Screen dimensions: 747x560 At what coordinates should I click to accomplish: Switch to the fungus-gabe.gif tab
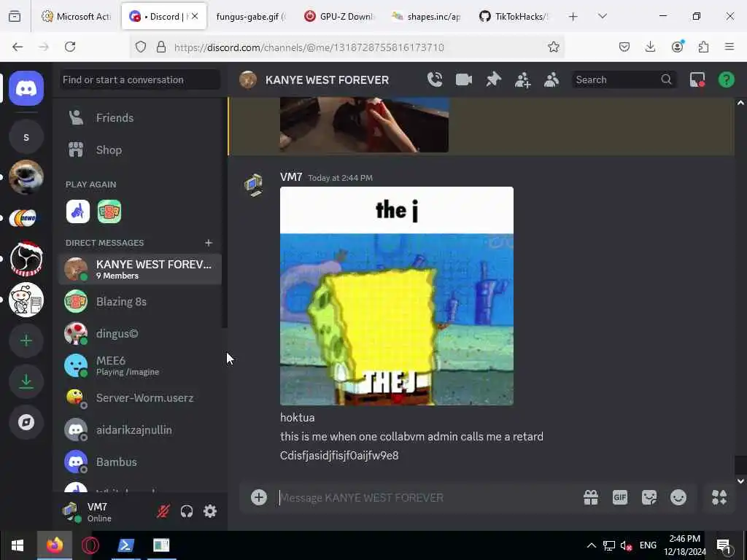[x=251, y=17]
